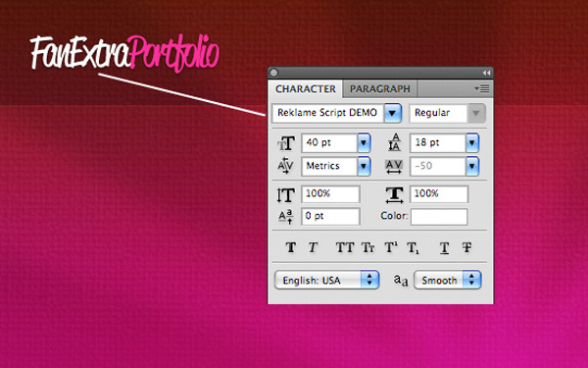Enable Small Caps style button

point(367,247)
